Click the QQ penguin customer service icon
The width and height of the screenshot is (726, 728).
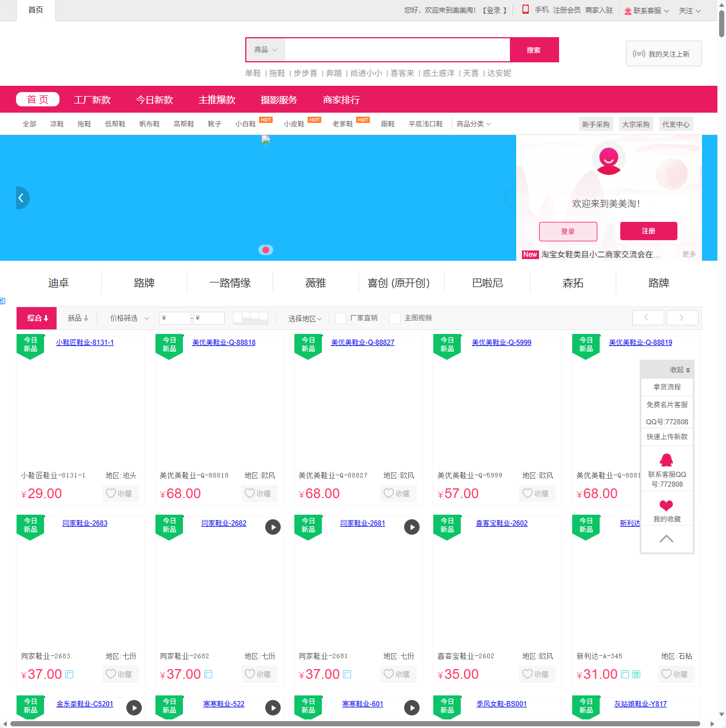pyautogui.click(x=666, y=460)
